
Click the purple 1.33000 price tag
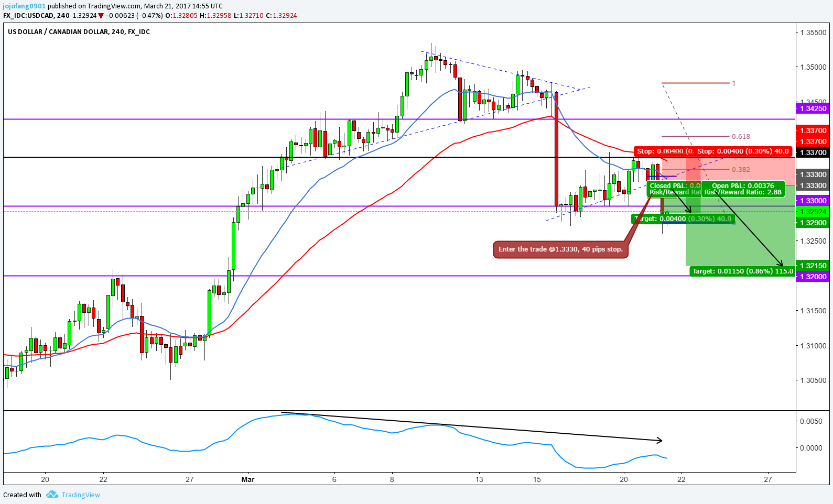pyautogui.click(x=813, y=201)
